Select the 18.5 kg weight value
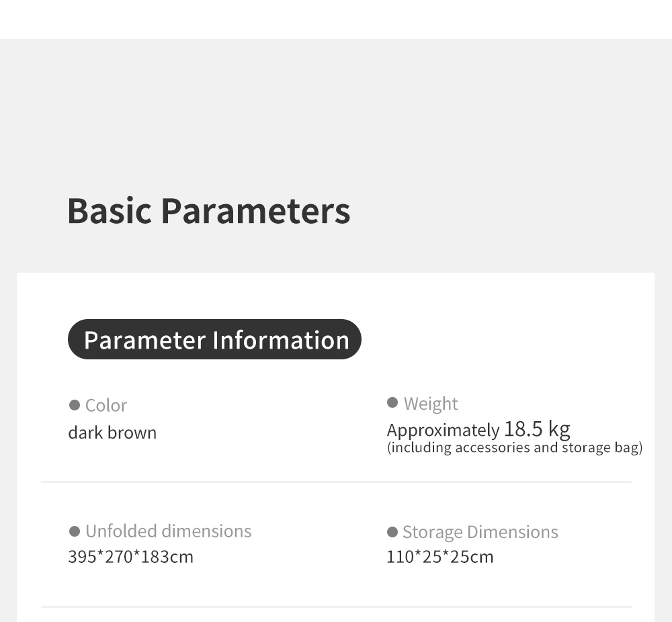Viewport: 672px width, 622px height. tap(537, 429)
